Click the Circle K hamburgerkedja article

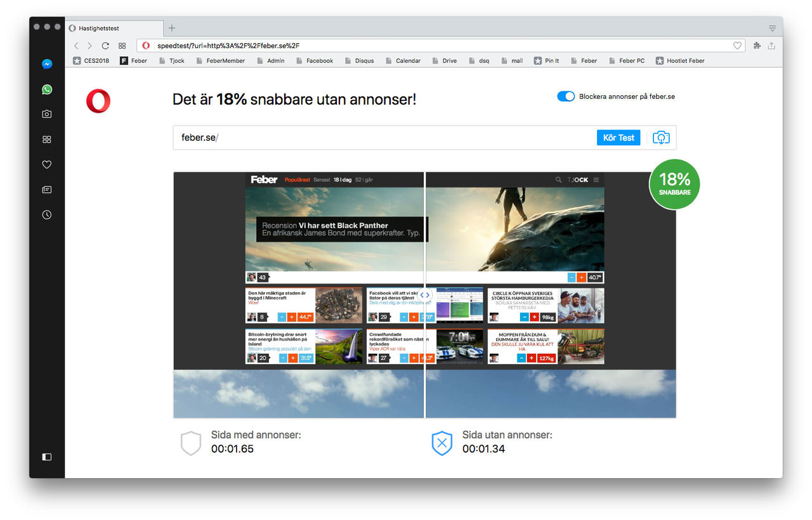coord(546,306)
